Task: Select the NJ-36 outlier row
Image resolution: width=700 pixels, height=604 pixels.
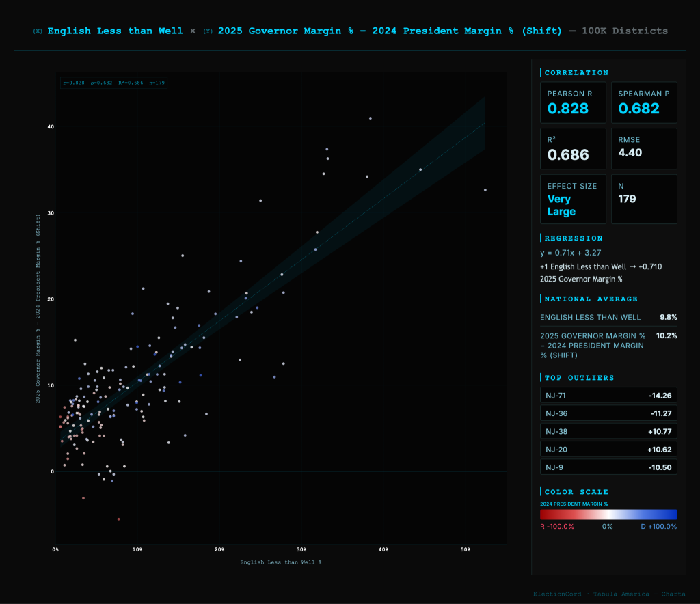Action: point(608,413)
